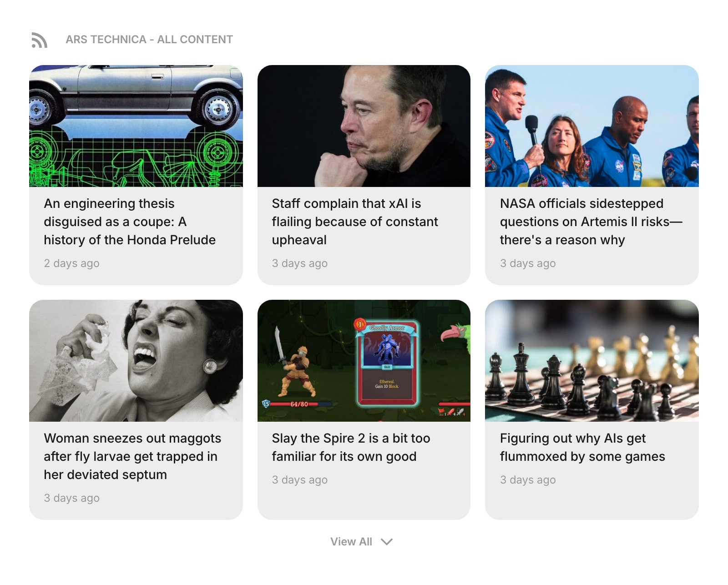Read the Honda Prelude history headline
This screenshot has height=585, width=728.
coord(130,222)
